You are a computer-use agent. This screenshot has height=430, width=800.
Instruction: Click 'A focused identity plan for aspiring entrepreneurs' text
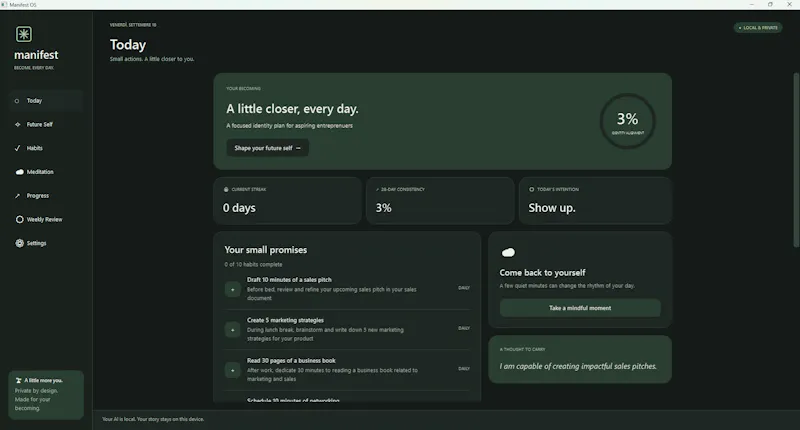pyautogui.click(x=289, y=125)
